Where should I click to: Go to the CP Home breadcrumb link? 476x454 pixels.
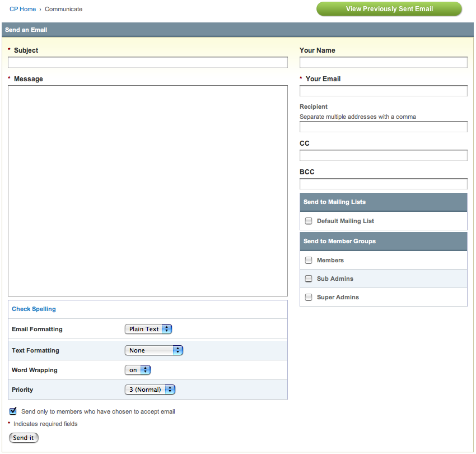tap(22, 9)
